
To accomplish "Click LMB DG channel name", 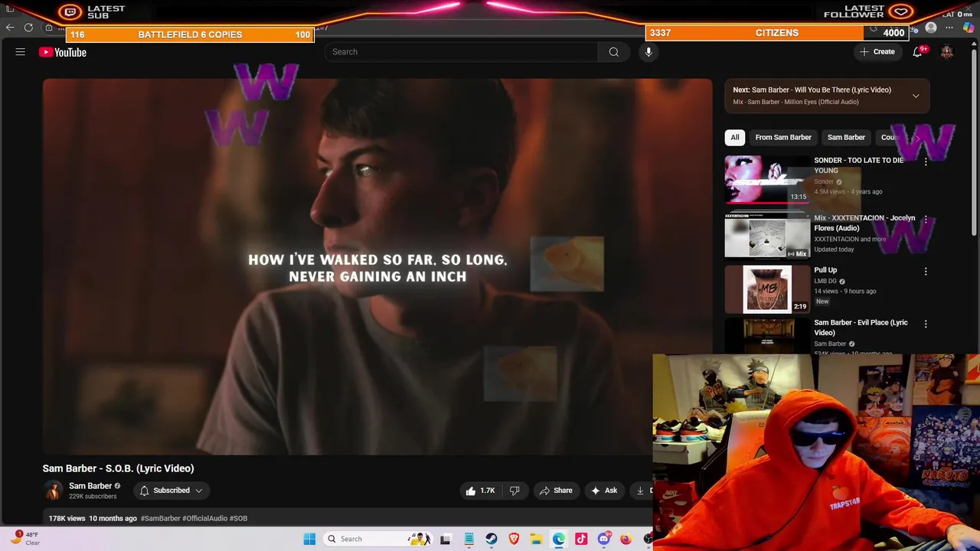I will coord(825,281).
